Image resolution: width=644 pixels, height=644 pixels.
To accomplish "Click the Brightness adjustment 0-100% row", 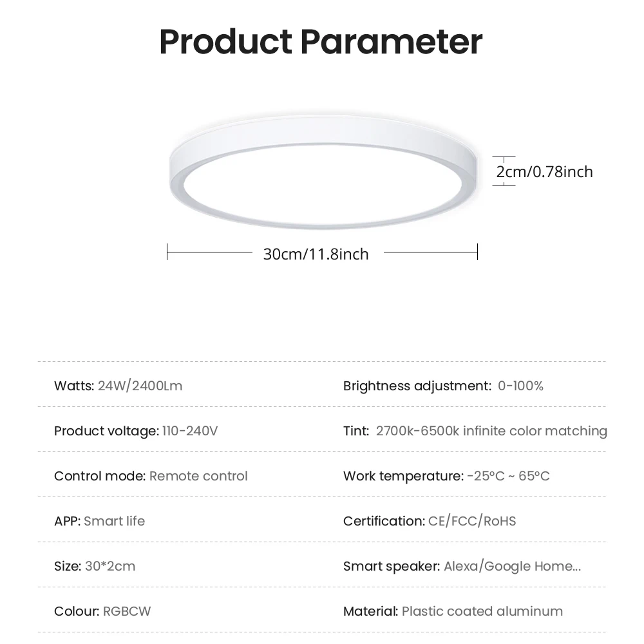I will 443,386.
